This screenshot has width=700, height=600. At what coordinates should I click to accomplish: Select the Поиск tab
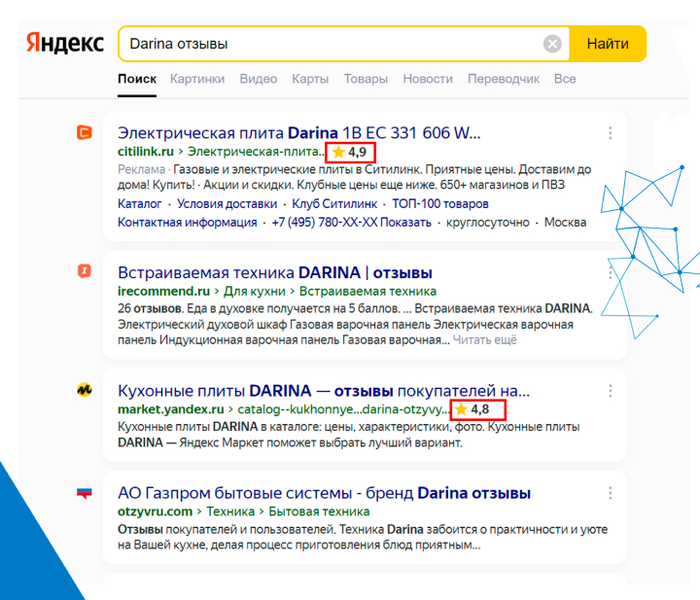137,79
